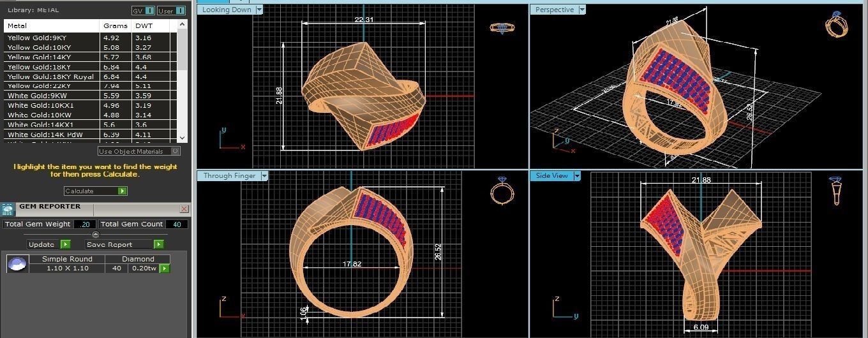Select the round gem thumbnail

(18, 263)
